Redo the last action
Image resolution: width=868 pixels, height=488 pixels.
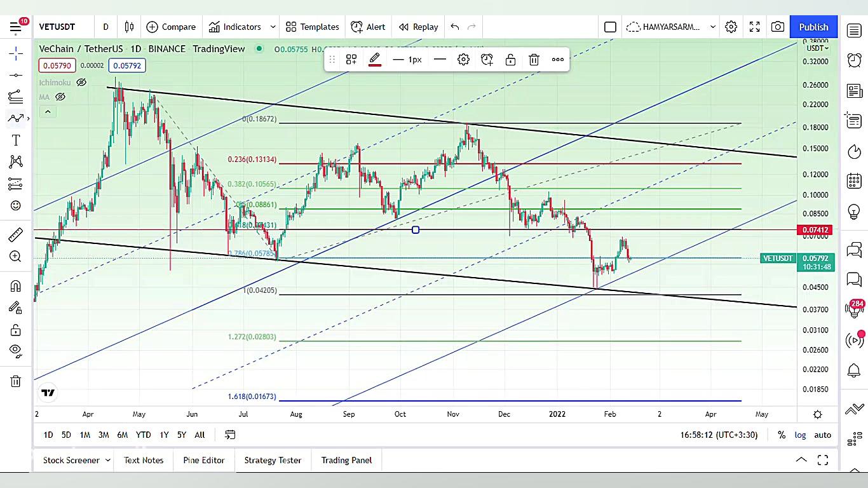click(x=471, y=27)
